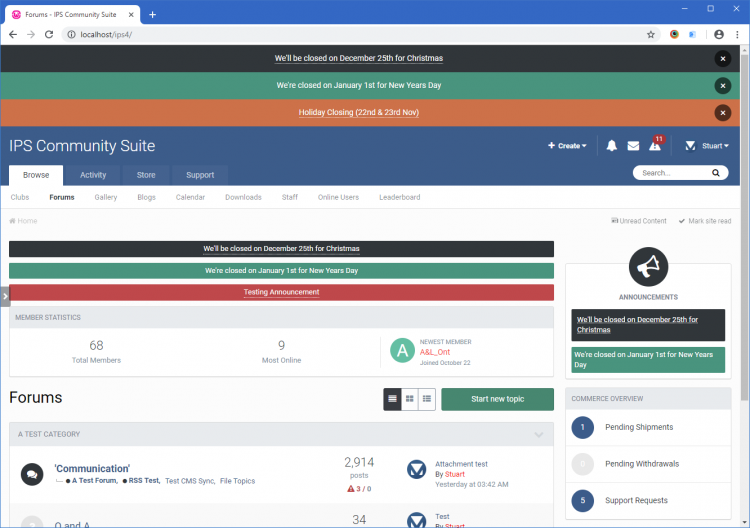Click the reports warning icon with badge
The image size is (750, 528).
pyautogui.click(x=655, y=146)
